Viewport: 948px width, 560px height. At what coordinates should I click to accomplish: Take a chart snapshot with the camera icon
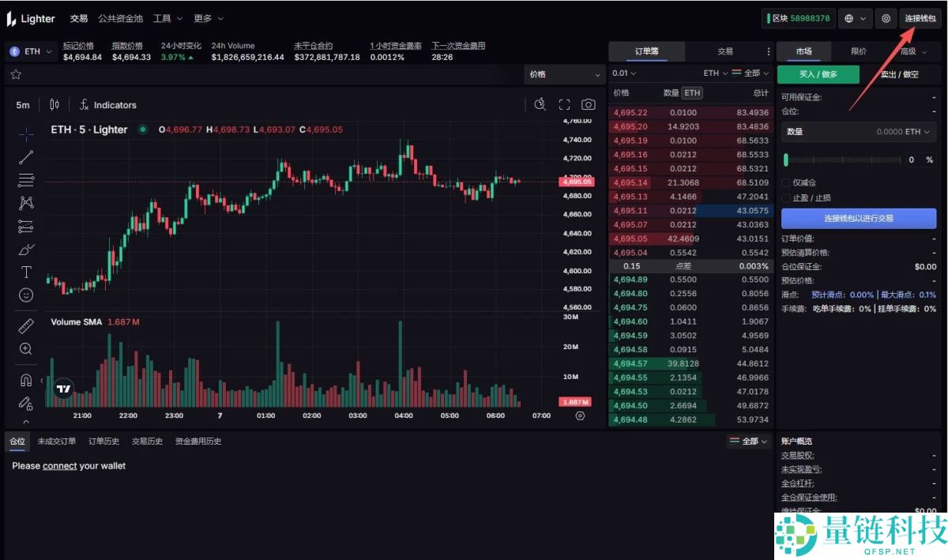588,103
